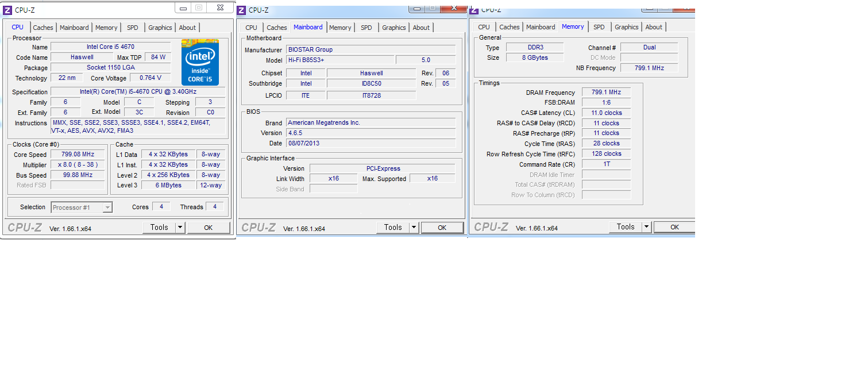The image size is (868, 392).
Task: Close the middle Mainboard CPU-Z window
Action: [455, 7]
